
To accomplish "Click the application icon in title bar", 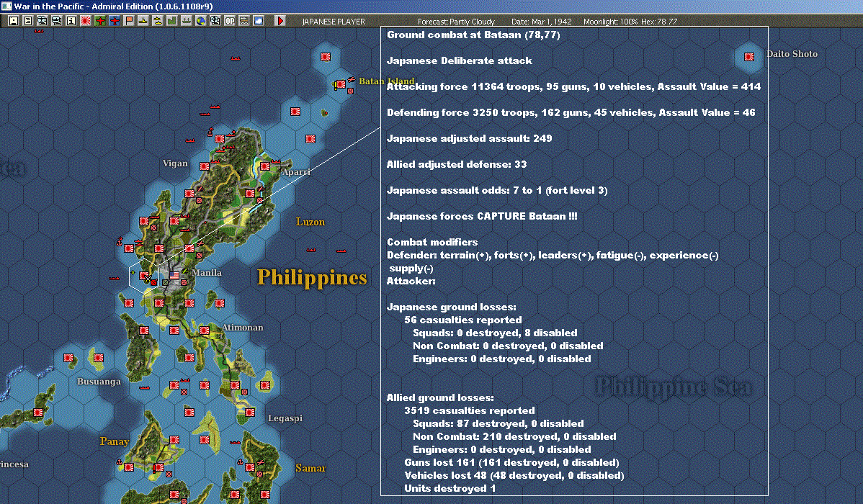I will pyautogui.click(x=6, y=6).
